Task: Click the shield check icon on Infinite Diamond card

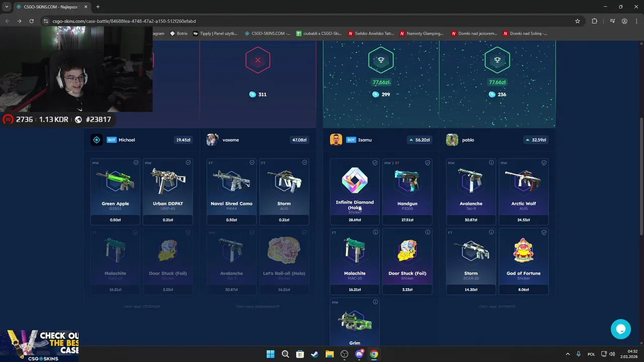Action: tap(375, 163)
